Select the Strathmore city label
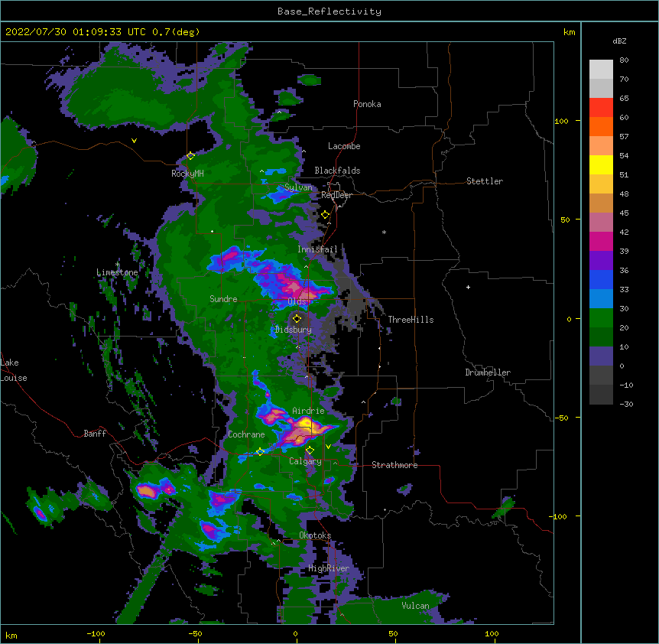This screenshot has height=644, width=659. (394, 465)
